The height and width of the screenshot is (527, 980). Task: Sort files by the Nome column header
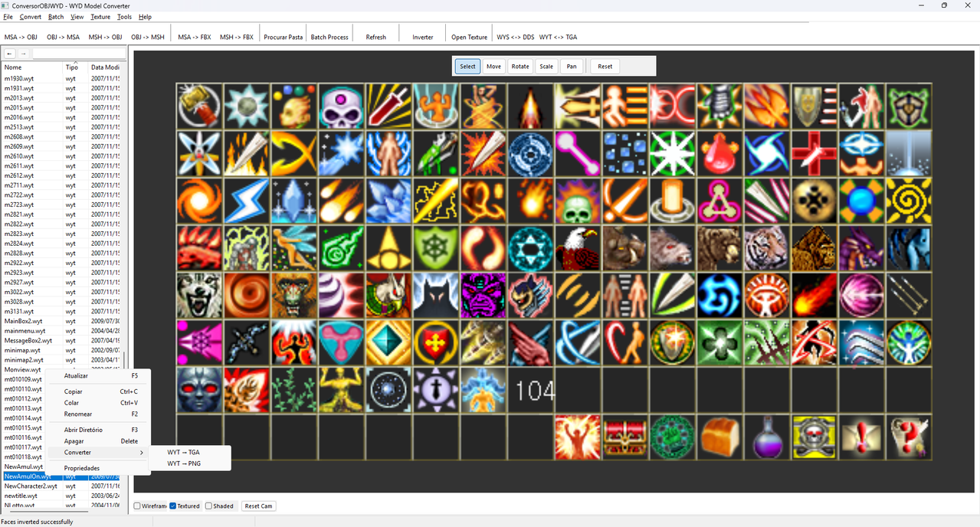click(x=31, y=67)
